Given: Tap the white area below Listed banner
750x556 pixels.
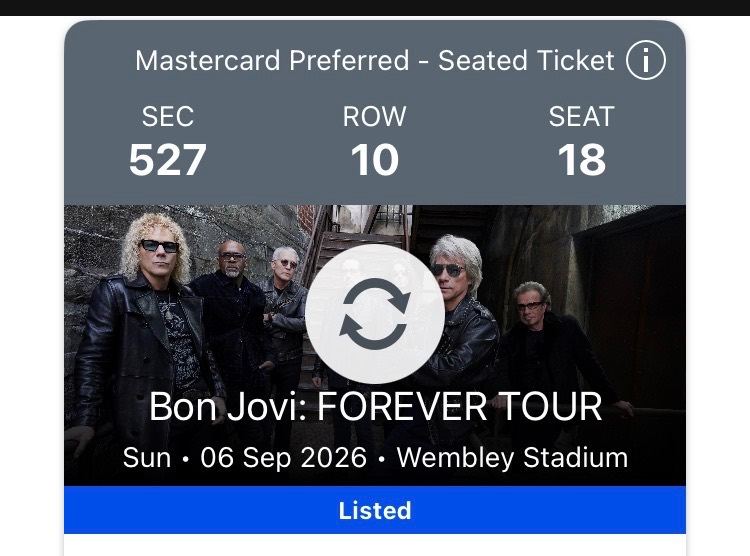Looking at the screenshot, I should (375, 546).
